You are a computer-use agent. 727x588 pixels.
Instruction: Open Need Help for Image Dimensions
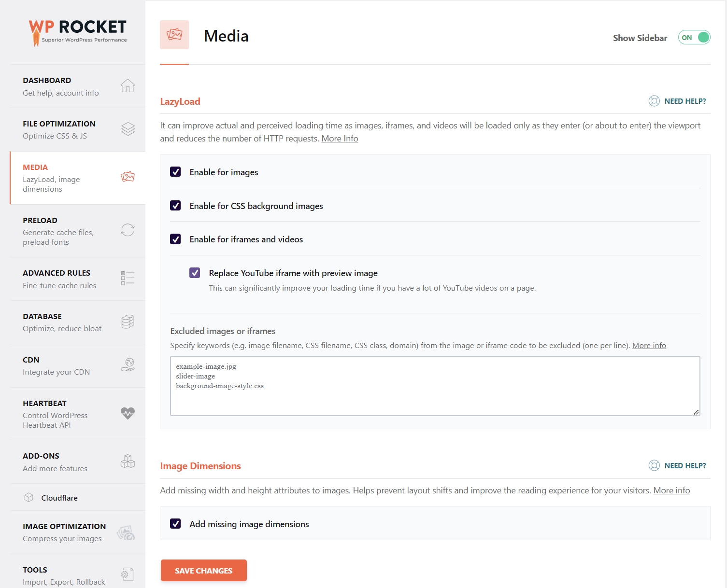(677, 465)
